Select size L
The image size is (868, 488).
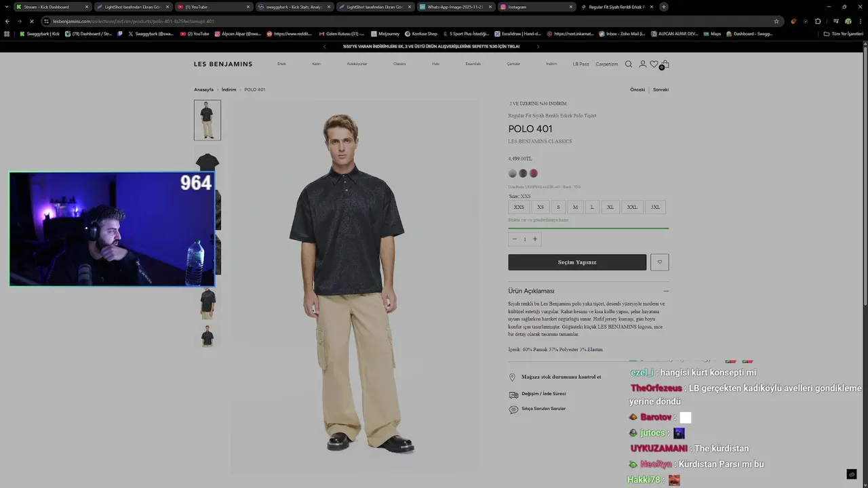point(592,207)
